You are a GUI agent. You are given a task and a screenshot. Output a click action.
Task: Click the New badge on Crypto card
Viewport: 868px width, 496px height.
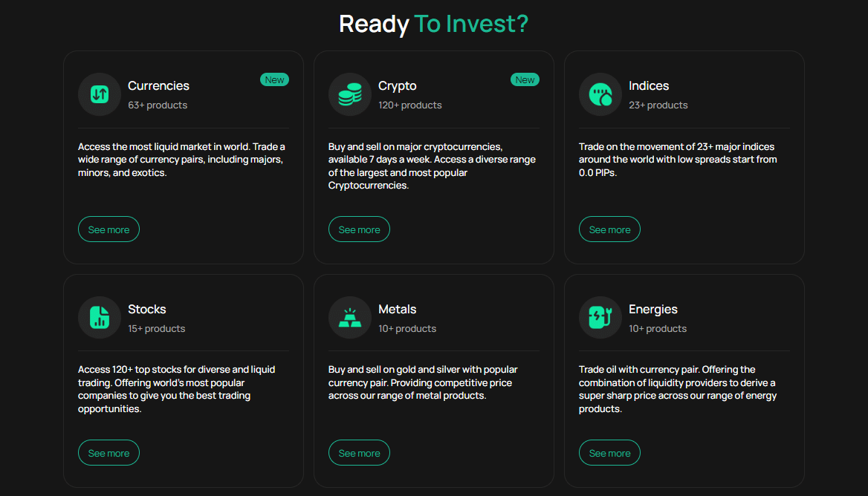point(525,79)
